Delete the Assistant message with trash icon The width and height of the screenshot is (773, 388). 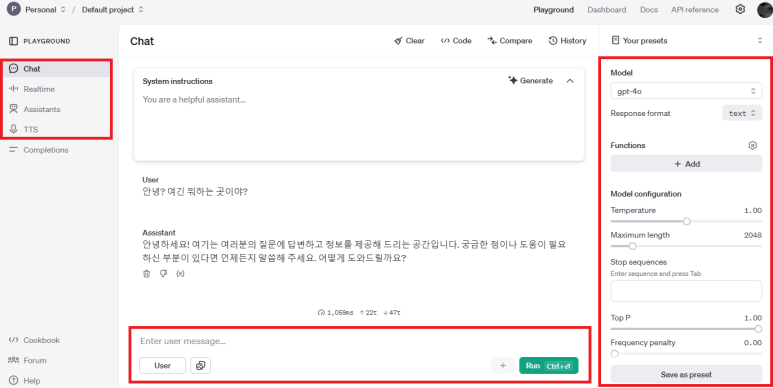146,274
